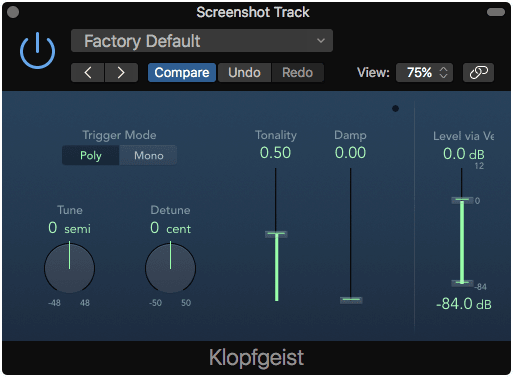This screenshot has height=377, width=513.
Task: Click Redo
Action: (x=298, y=72)
